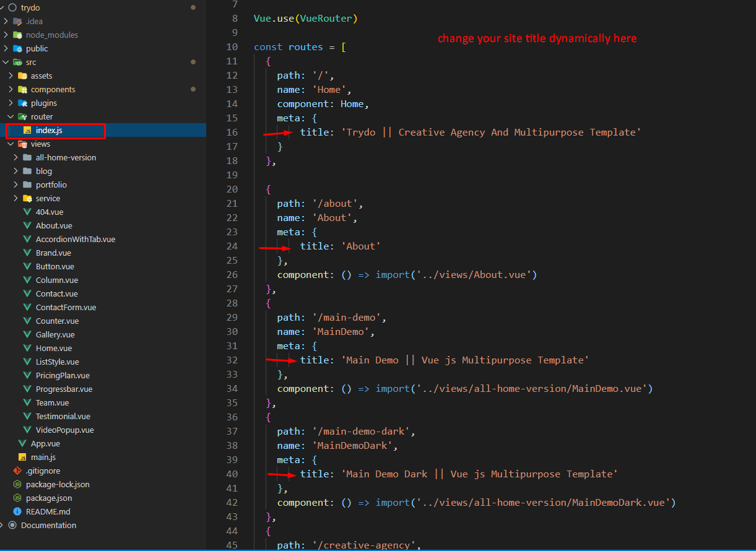Click the node_modules folder icon

pos(18,35)
